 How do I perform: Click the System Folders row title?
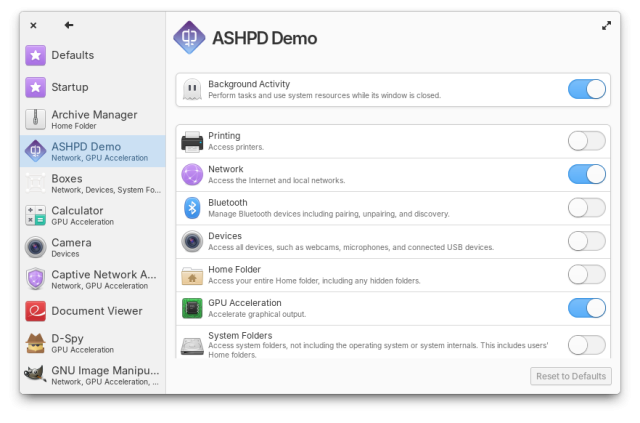(x=240, y=336)
